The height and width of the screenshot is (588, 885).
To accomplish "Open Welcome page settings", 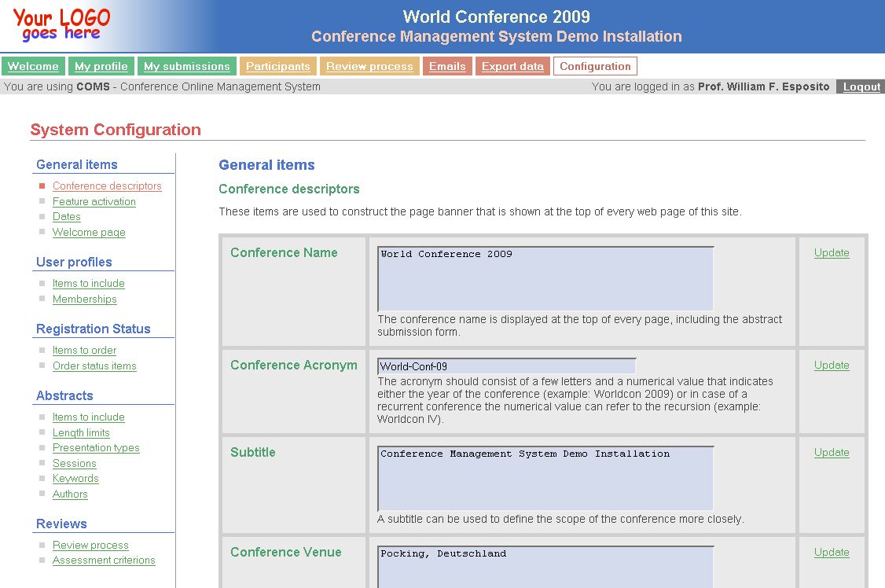I will coord(89,232).
